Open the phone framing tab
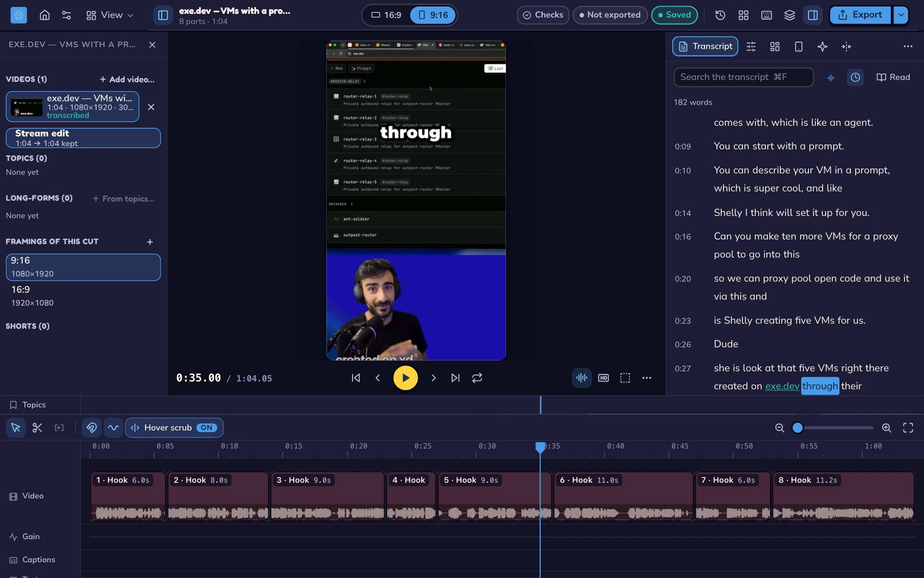Viewport: 924px width, 578px height. [x=799, y=46]
